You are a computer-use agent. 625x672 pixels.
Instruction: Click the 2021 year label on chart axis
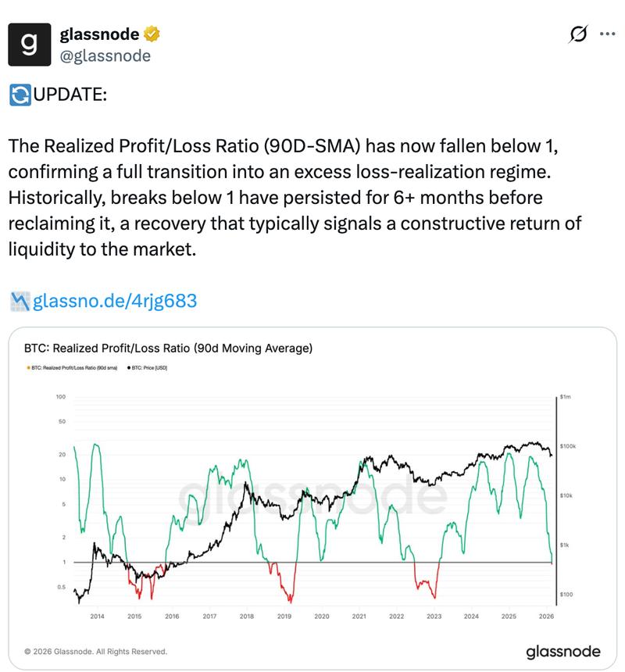tap(359, 616)
